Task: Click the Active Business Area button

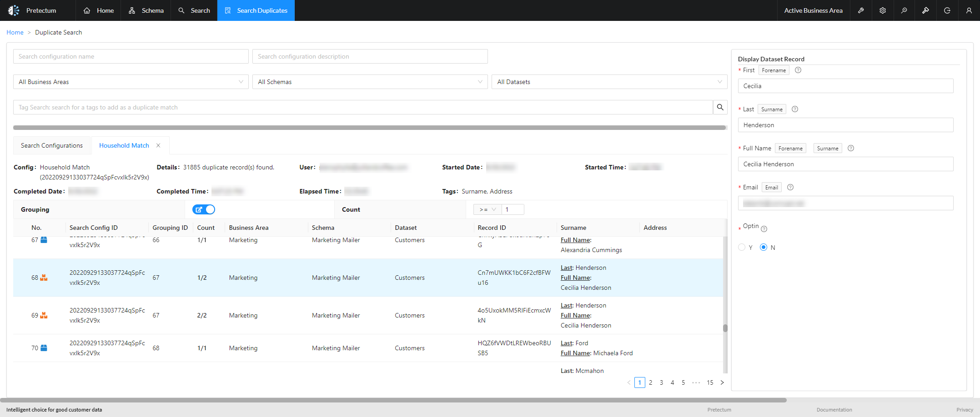Action: pos(814,10)
